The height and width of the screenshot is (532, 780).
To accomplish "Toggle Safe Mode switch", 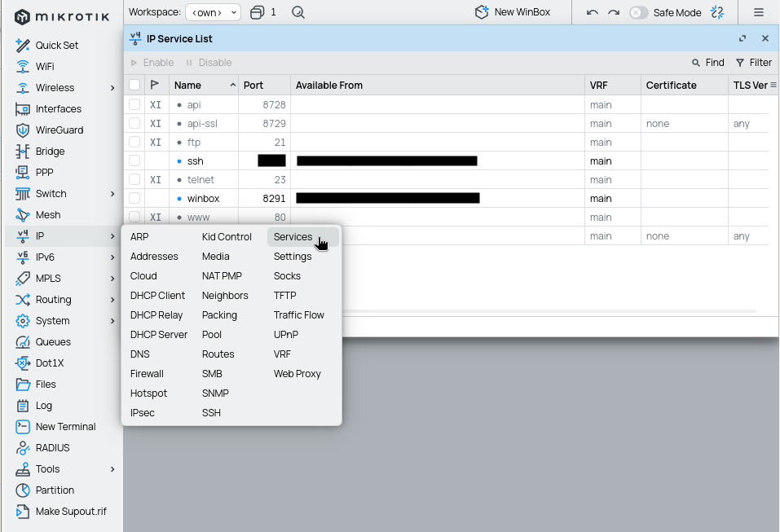I will 639,12.
